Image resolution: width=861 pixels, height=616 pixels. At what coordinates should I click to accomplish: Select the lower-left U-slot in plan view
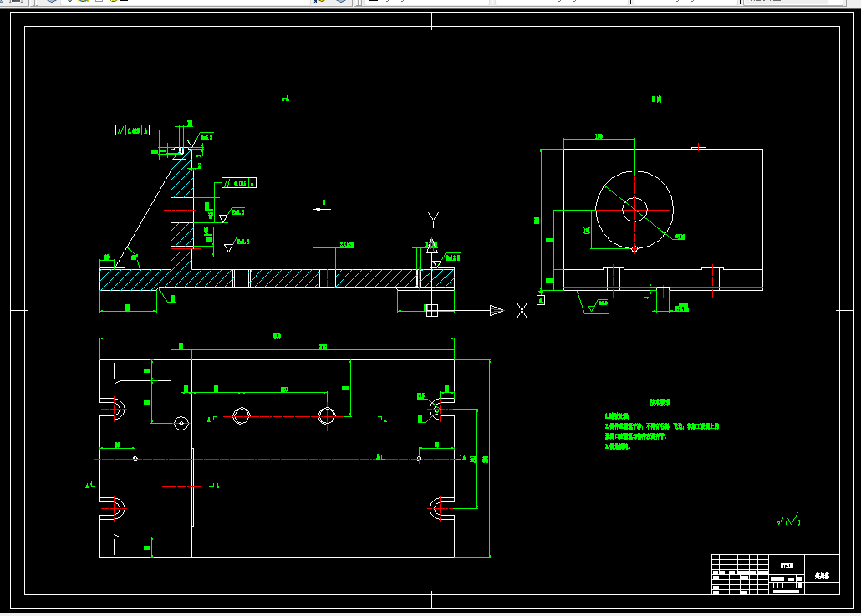point(113,508)
